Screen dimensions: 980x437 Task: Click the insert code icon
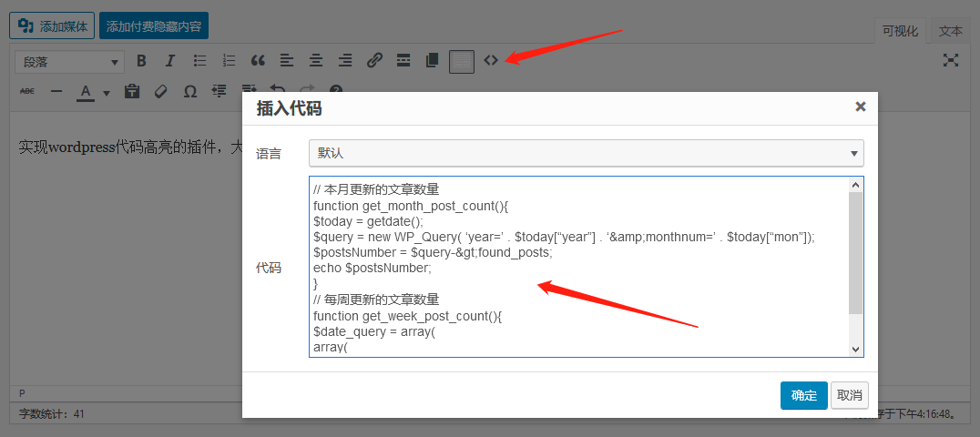coord(491,61)
